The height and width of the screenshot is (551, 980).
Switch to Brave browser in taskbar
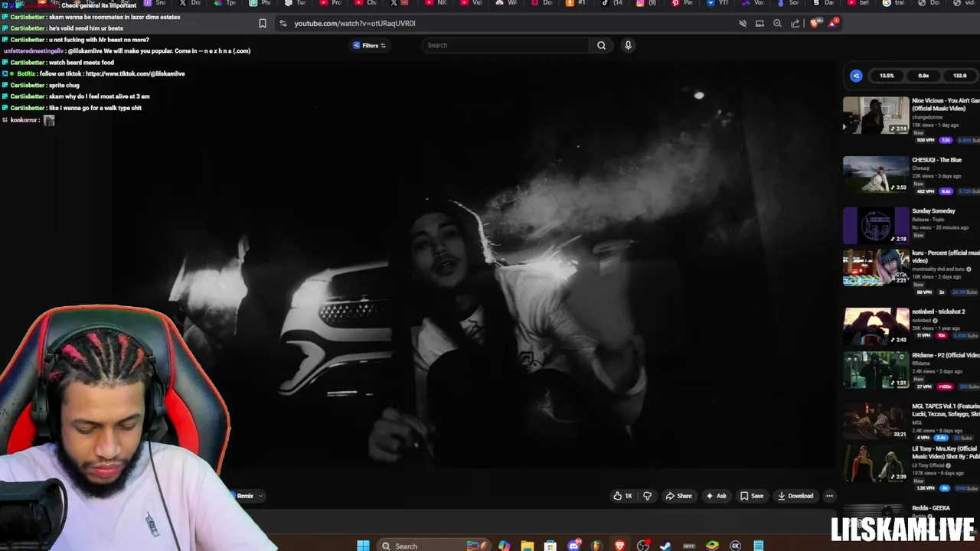(x=619, y=546)
